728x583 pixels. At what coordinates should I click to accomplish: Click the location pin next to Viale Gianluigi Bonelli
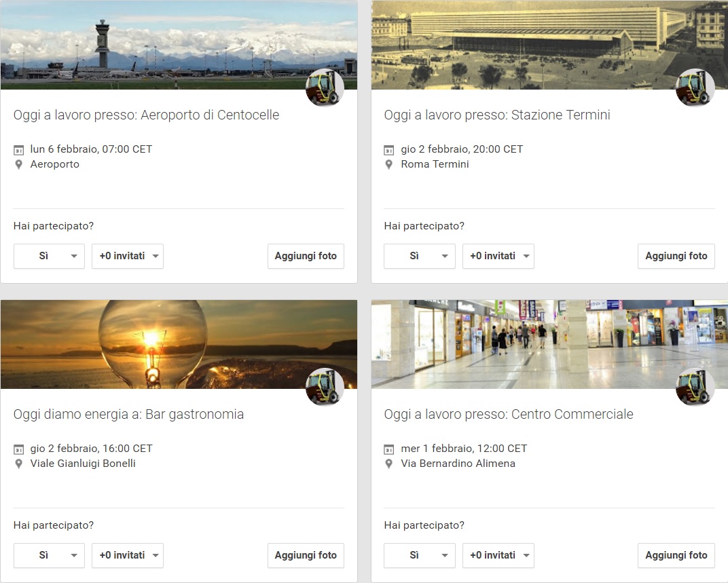coord(18,464)
